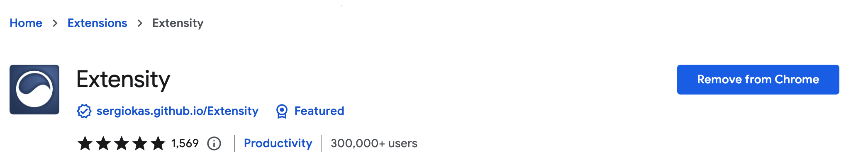Click the verified publisher badge icon

click(84, 111)
